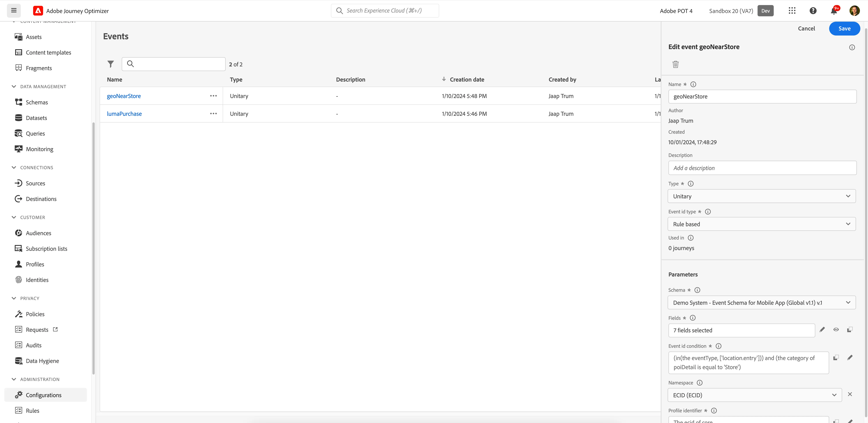Show info tooltip for Event id type

click(708, 212)
